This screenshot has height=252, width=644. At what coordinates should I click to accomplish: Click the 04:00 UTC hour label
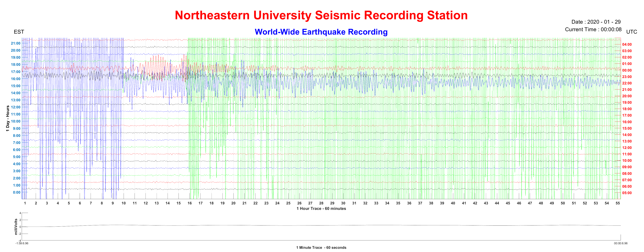coord(627,44)
